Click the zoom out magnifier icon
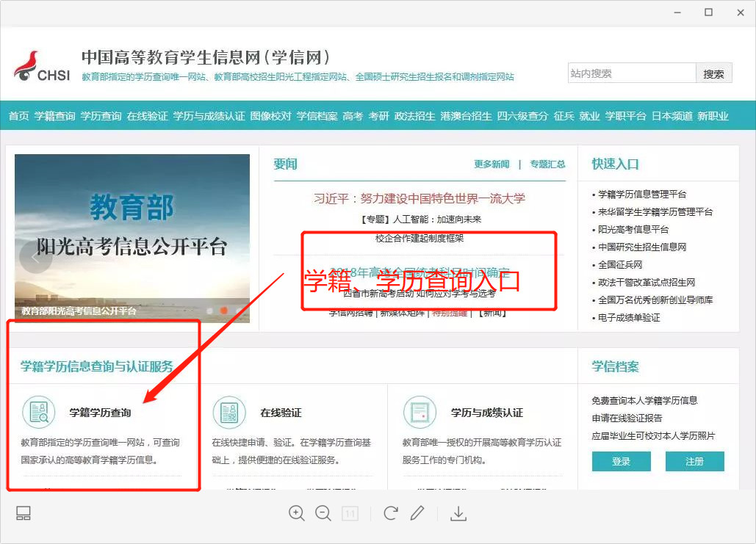This screenshot has height=544, width=756. click(323, 513)
